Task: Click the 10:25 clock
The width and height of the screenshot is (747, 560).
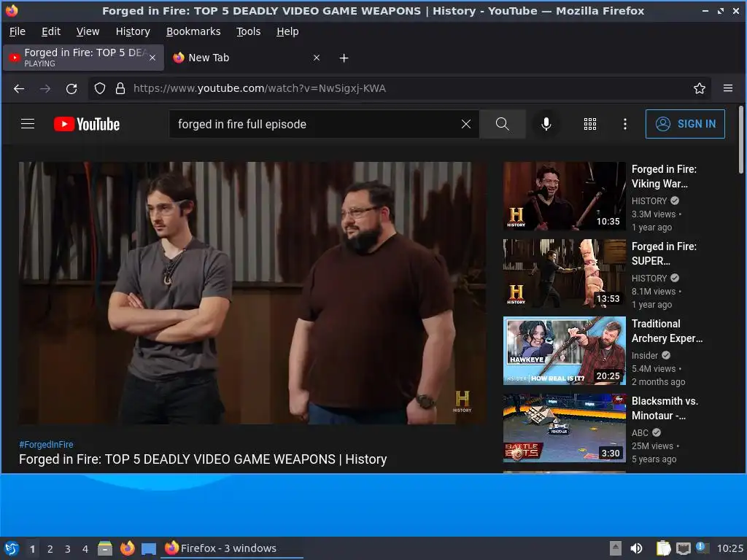Action: click(x=729, y=548)
